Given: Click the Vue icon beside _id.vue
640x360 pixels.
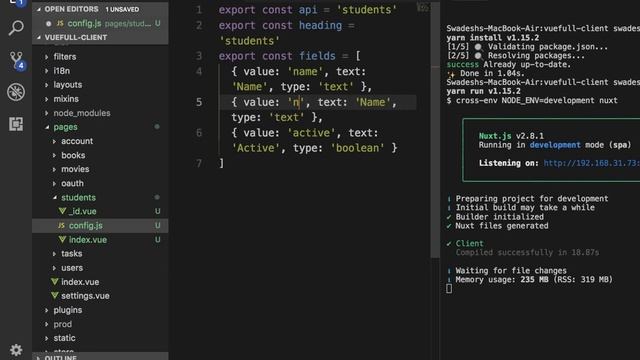Looking at the screenshot, I should click(62, 211).
